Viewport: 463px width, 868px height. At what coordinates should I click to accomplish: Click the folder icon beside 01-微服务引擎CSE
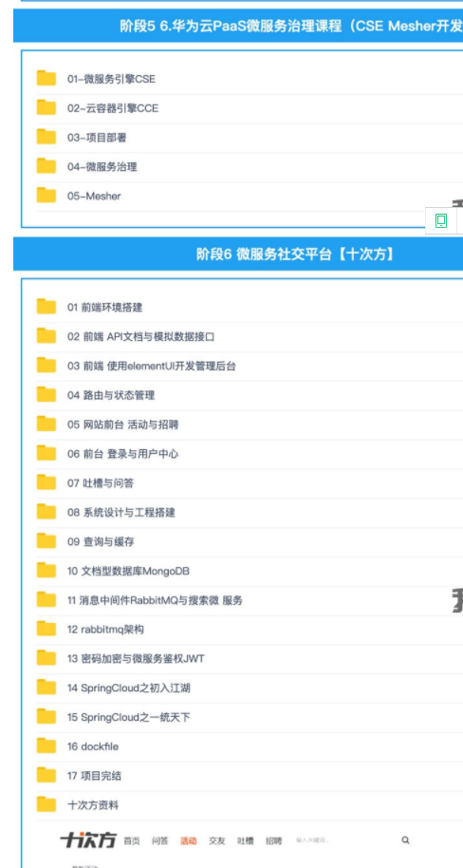pos(46,78)
